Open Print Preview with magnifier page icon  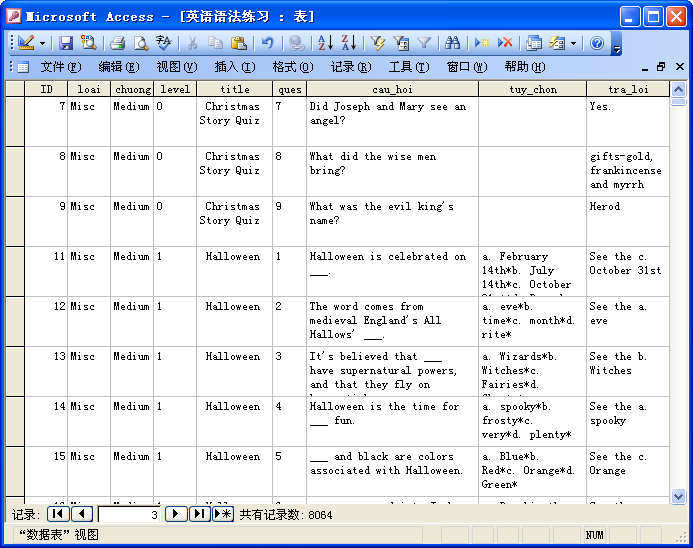click(141, 43)
